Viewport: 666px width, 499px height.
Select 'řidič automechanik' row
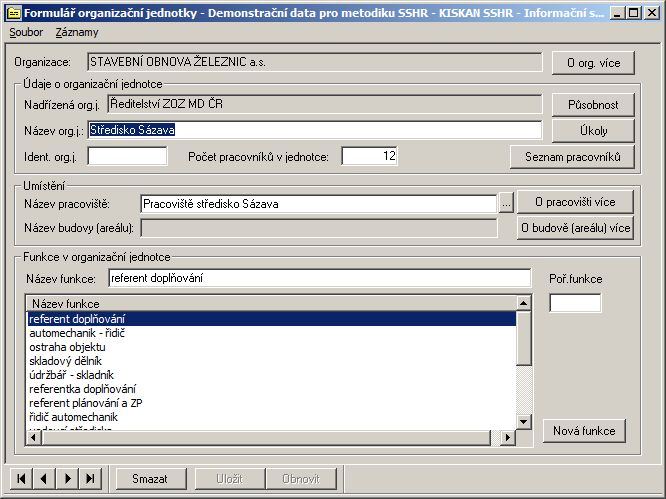click(x=272, y=417)
